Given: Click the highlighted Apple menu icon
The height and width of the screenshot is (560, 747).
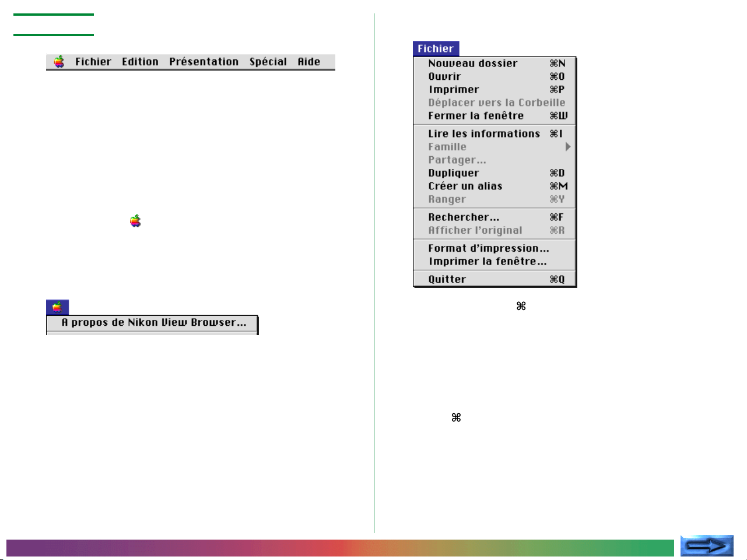Looking at the screenshot, I should (x=57, y=307).
